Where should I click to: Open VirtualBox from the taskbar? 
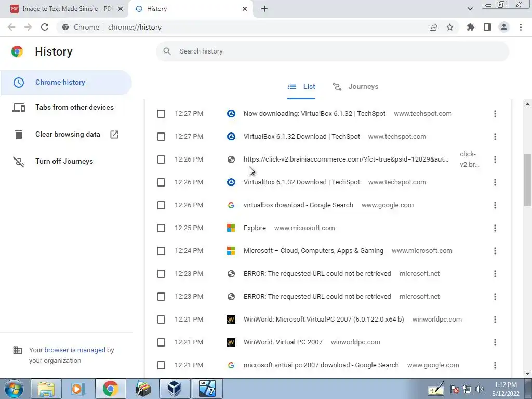coord(175,389)
